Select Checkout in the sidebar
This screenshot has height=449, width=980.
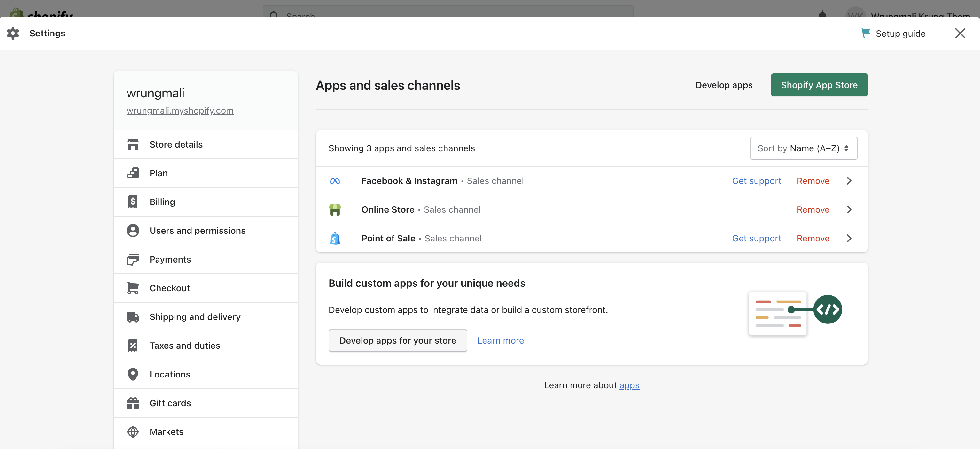206,288
